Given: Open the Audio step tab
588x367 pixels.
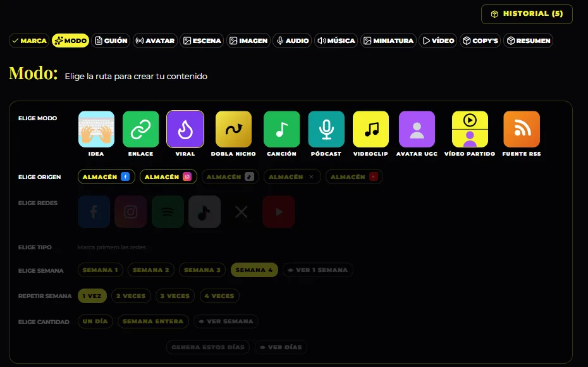Looking at the screenshot, I should coord(293,40).
